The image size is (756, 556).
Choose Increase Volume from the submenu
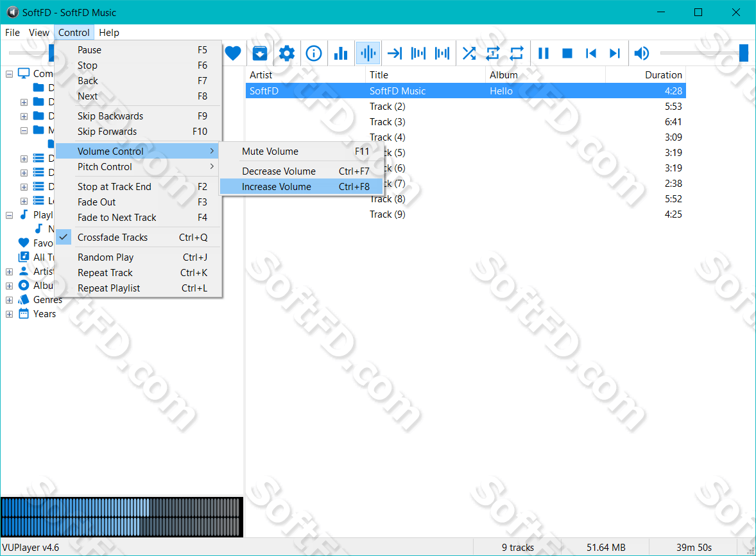[x=302, y=187]
